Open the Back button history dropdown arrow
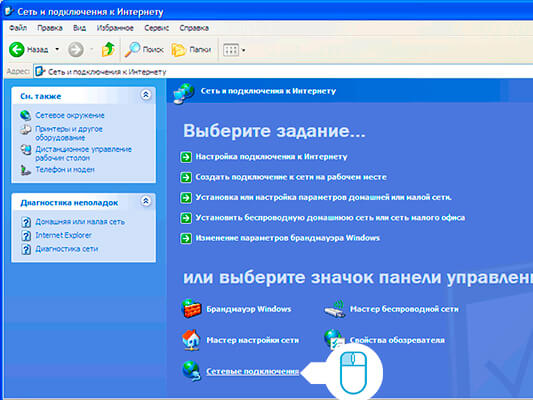The image size is (533, 400). [x=57, y=50]
